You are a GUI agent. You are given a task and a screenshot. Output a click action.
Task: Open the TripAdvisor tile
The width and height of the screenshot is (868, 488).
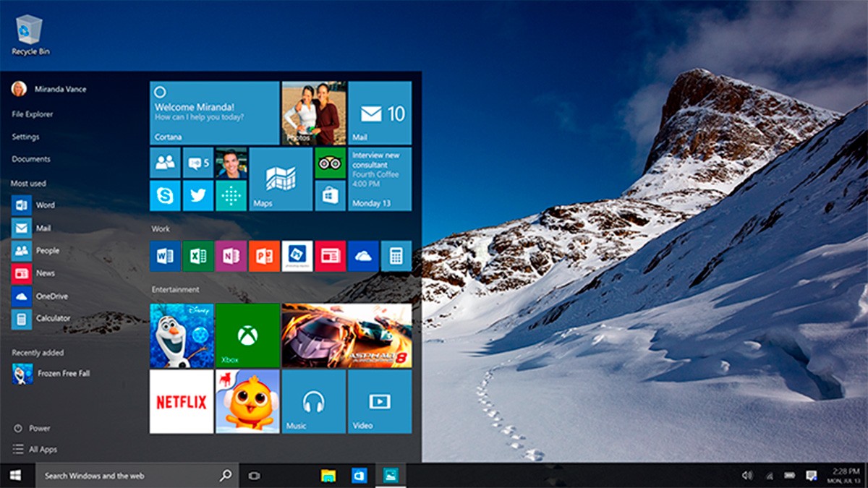[331, 162]
